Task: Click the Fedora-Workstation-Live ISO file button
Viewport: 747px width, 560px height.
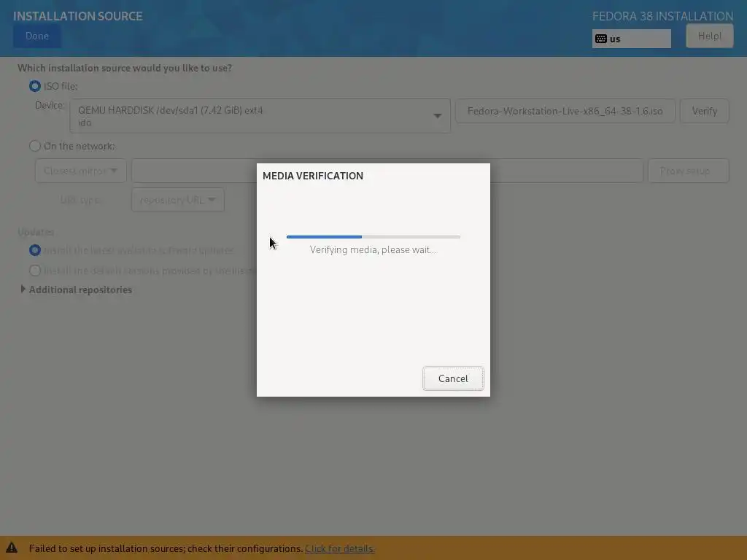Action: point(565,111)
